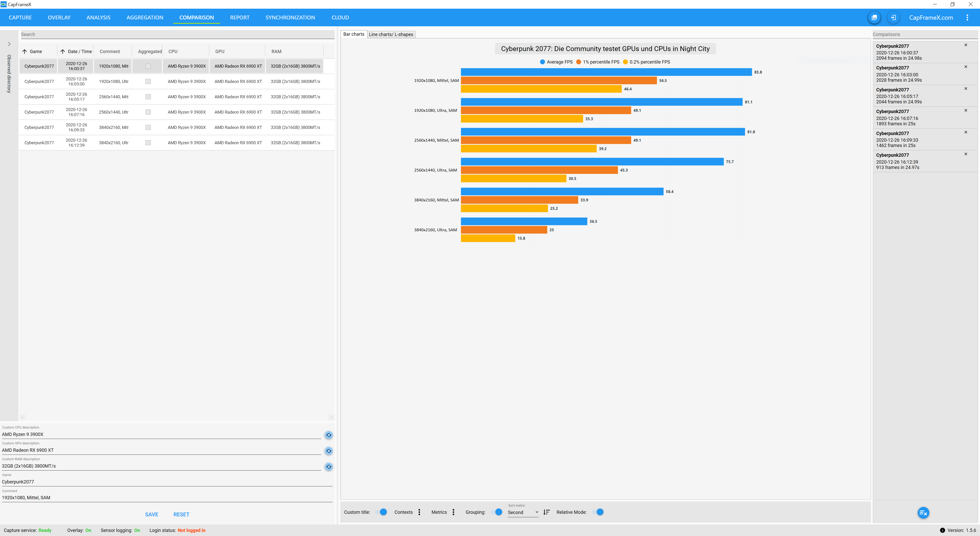Reset the custom GPU description with refresh icon

coord(329,451)
